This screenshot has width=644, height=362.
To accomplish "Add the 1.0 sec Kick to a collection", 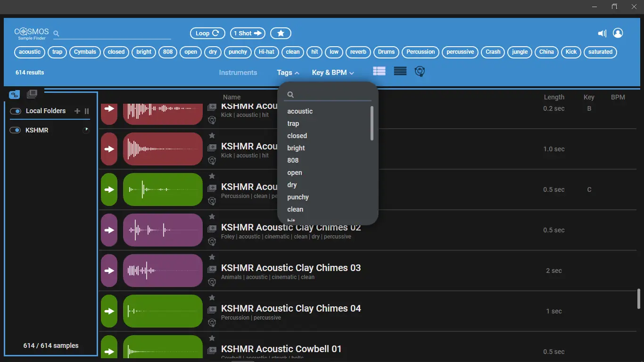I will pyautogui.click(x=212, y=148).
